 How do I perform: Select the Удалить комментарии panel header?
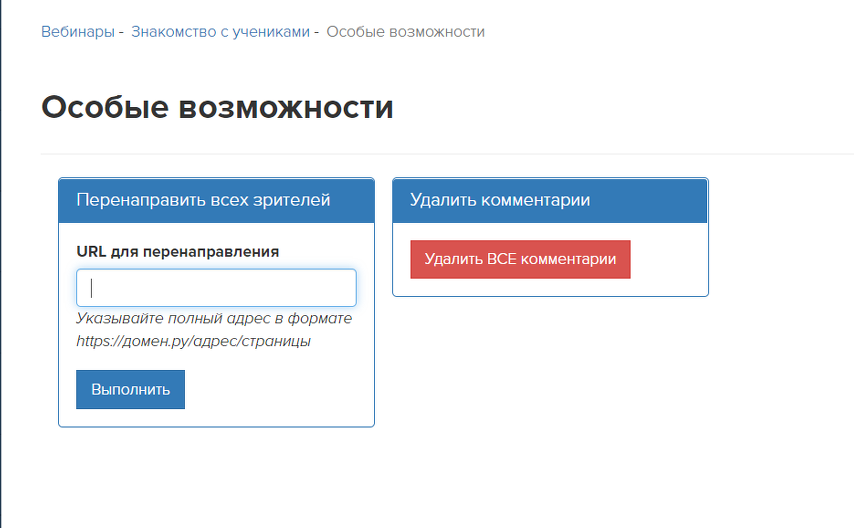[x=550, y=200]
